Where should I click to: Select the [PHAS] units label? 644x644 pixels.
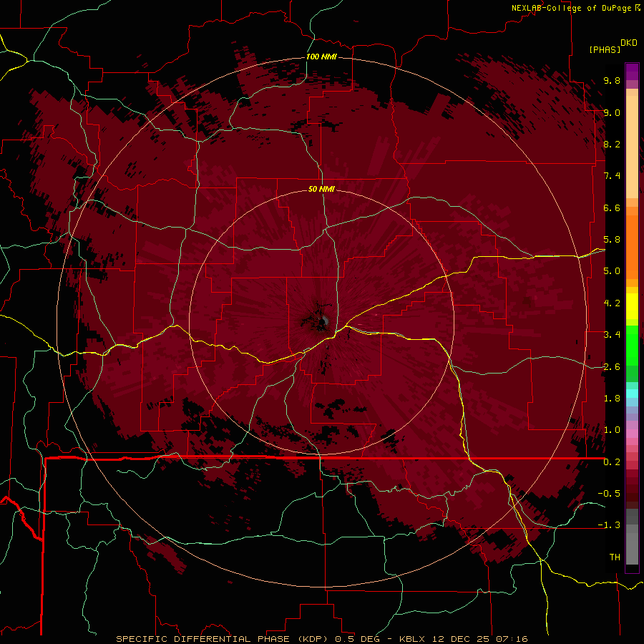[605, 49]
